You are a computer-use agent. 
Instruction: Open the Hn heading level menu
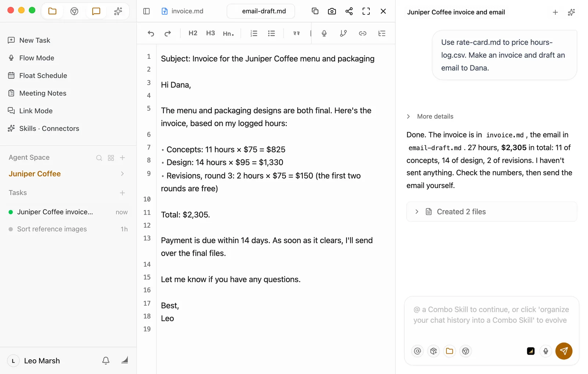[x=228, y=33]
